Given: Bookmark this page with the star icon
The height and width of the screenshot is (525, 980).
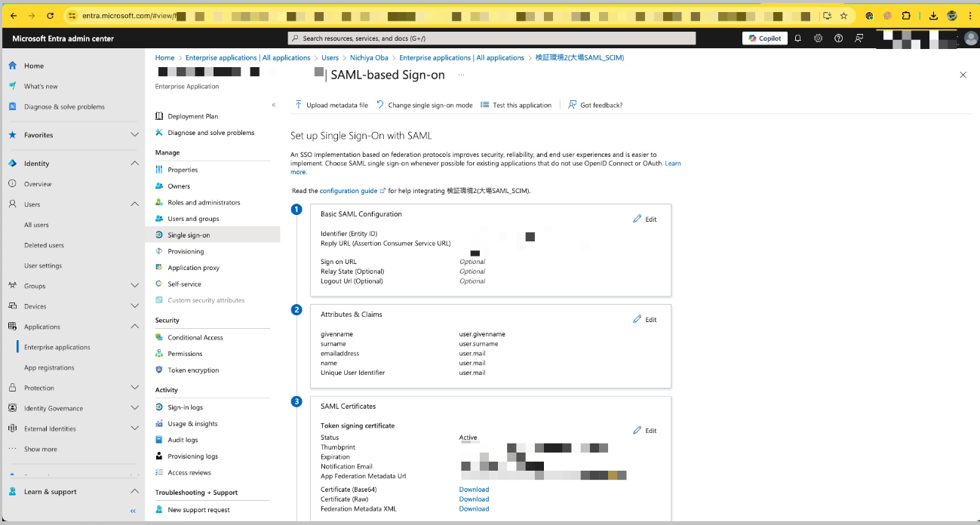Looking at the screenshot, I should (843, 15).
